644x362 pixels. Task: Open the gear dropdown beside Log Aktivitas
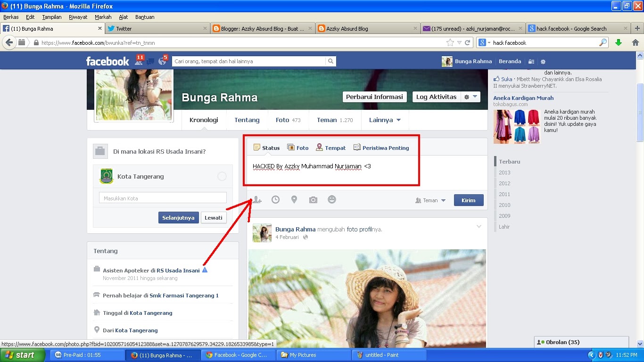[471, 97]
